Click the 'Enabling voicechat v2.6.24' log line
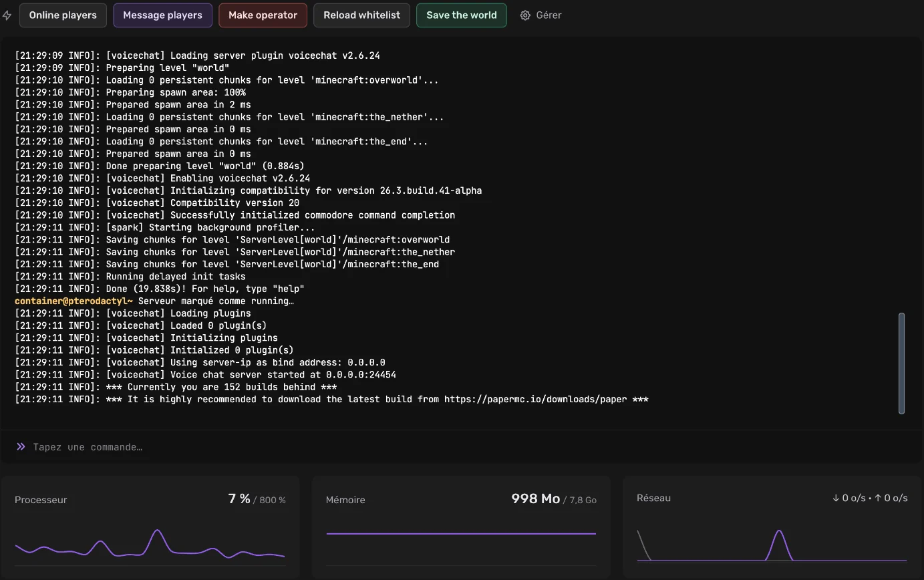This screenshot has height=580, width=924. 162,178
